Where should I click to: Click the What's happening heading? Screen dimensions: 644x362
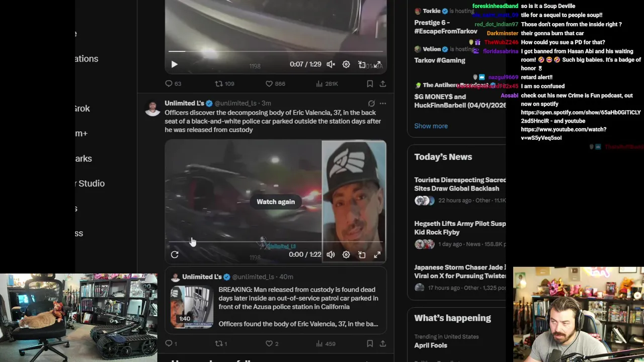[452, 318]
